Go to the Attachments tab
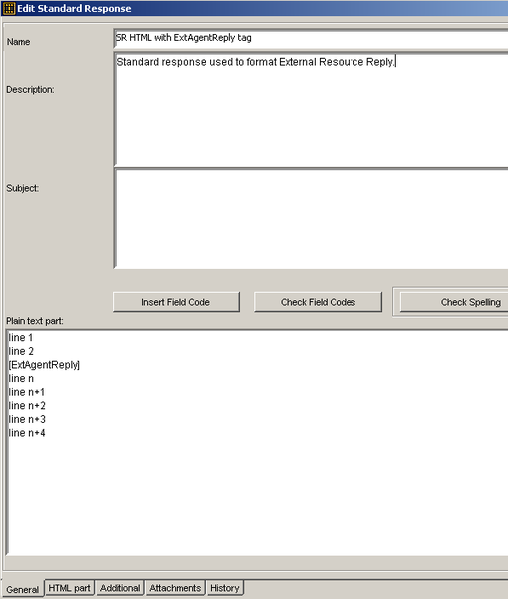 point(175,588)
